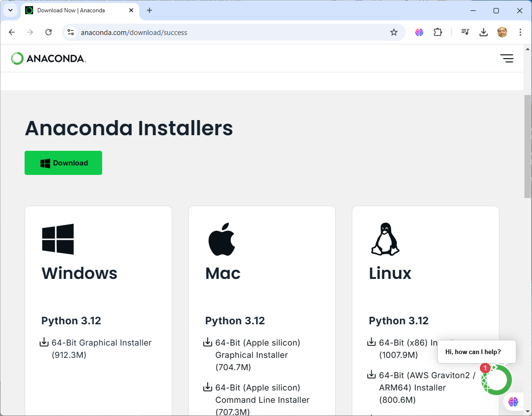Open the brain extension in the toolbar

(x=419, y=32)
